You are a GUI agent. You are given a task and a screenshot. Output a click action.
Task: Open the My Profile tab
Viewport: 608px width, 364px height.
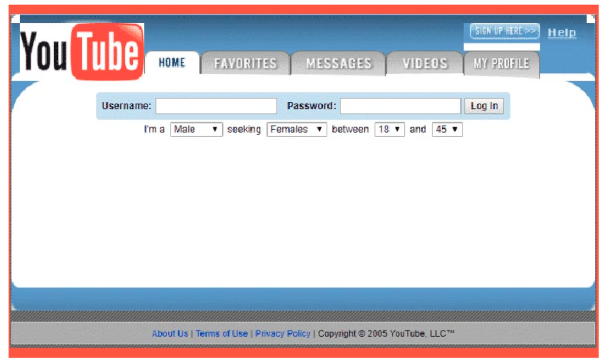(502, 64)
